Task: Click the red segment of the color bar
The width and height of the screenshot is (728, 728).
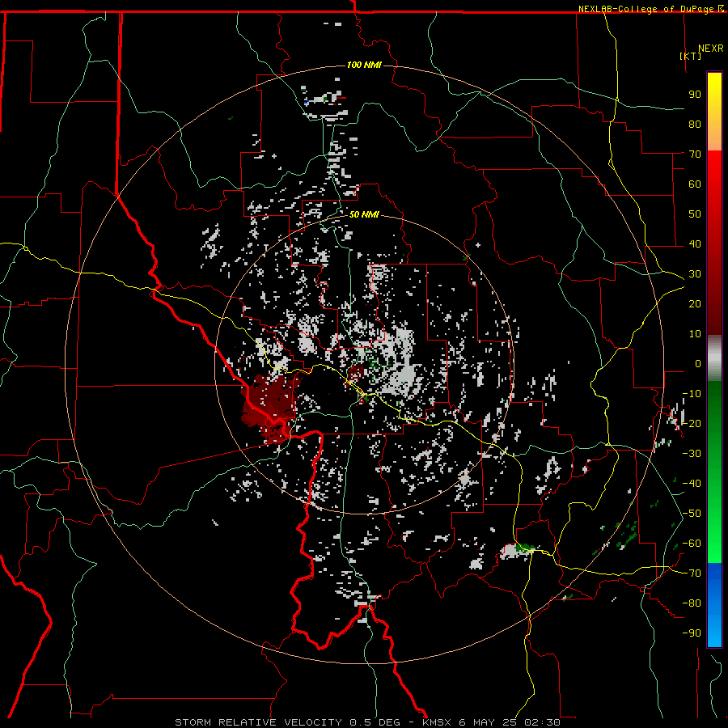Action: pyautogui.click(x=714, y=243)
